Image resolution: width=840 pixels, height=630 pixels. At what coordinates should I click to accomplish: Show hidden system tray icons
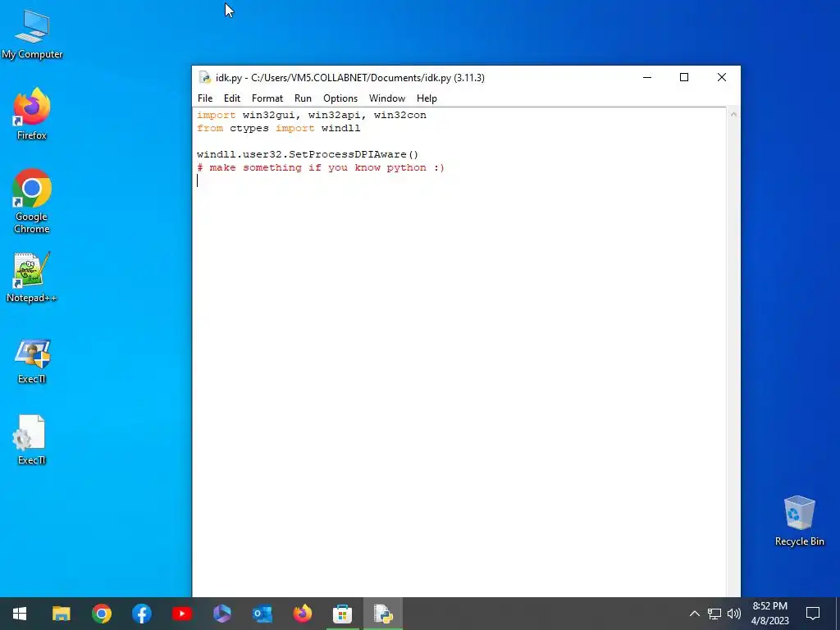point(694,614)
